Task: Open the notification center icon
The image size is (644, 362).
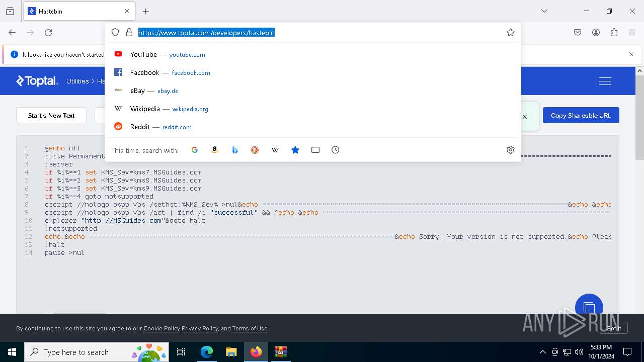Action: (627, 352)
